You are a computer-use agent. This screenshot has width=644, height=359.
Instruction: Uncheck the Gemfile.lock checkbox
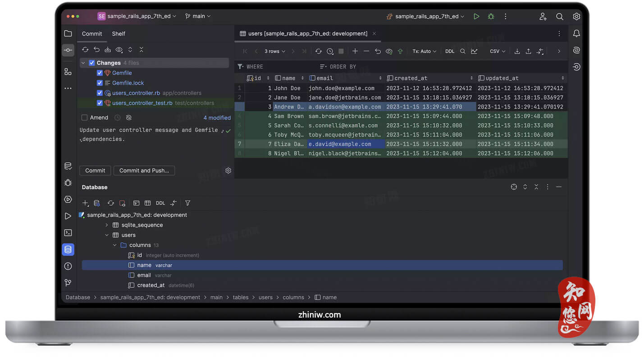coord(100,83)
